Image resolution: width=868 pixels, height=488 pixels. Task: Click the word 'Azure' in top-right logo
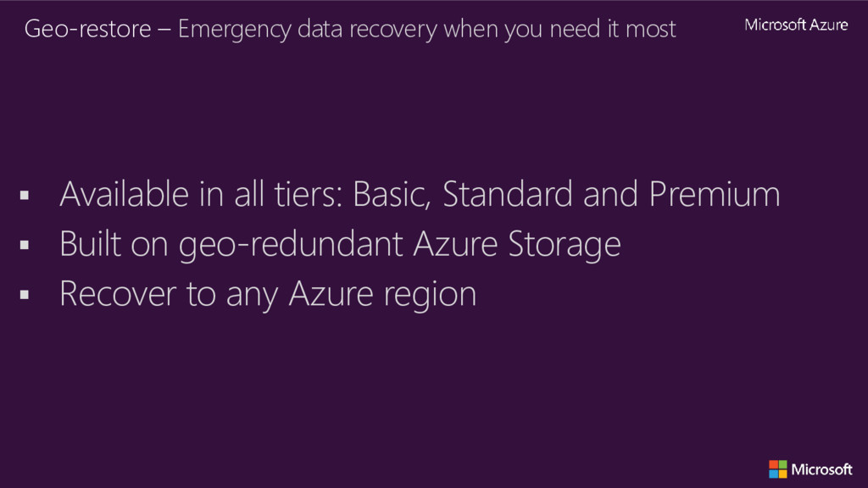[827, 25]
